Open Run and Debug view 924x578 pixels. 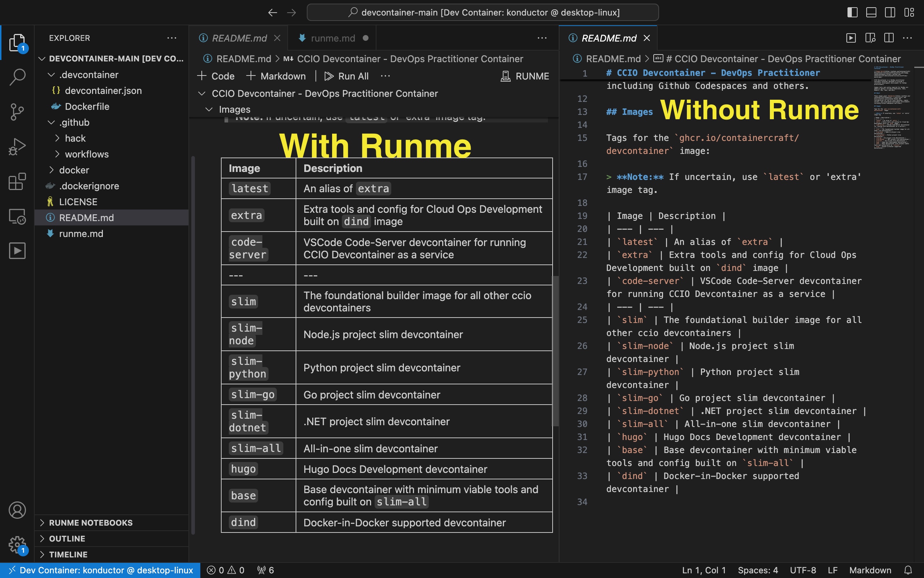click(x=17, y=146)
